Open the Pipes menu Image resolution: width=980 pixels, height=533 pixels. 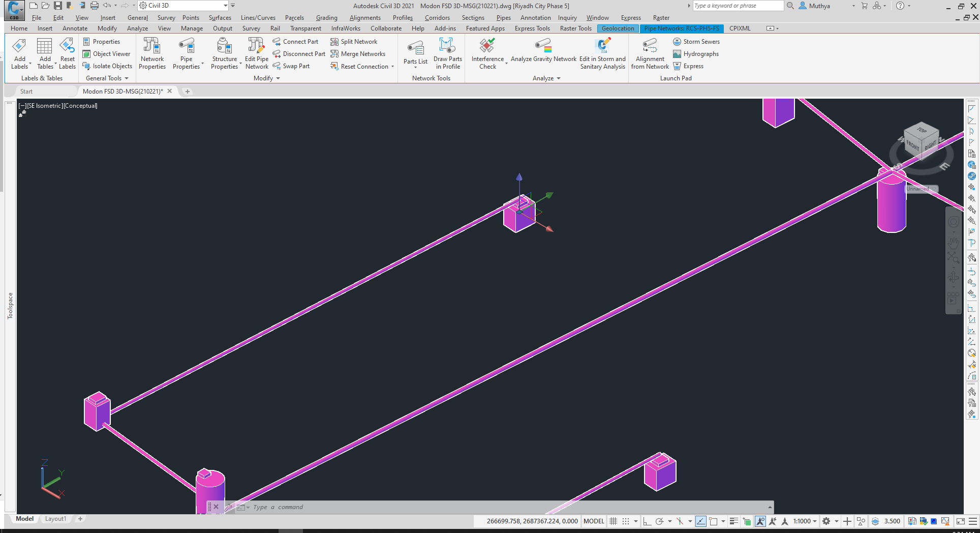[503, 17]
